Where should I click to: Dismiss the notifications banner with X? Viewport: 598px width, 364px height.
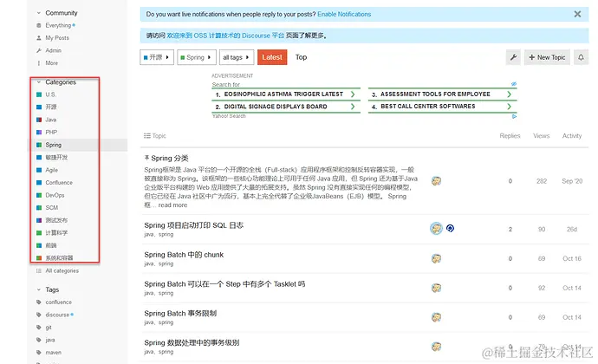577,14
